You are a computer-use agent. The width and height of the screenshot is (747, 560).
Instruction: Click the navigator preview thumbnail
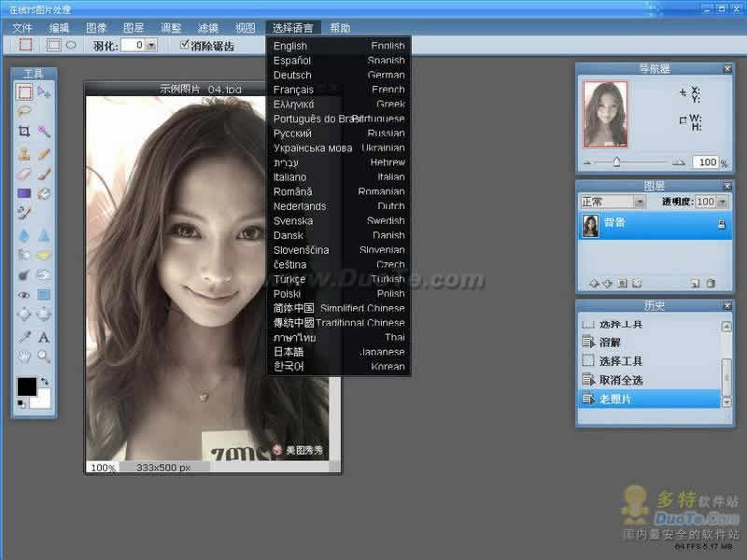tap(605, 113)
